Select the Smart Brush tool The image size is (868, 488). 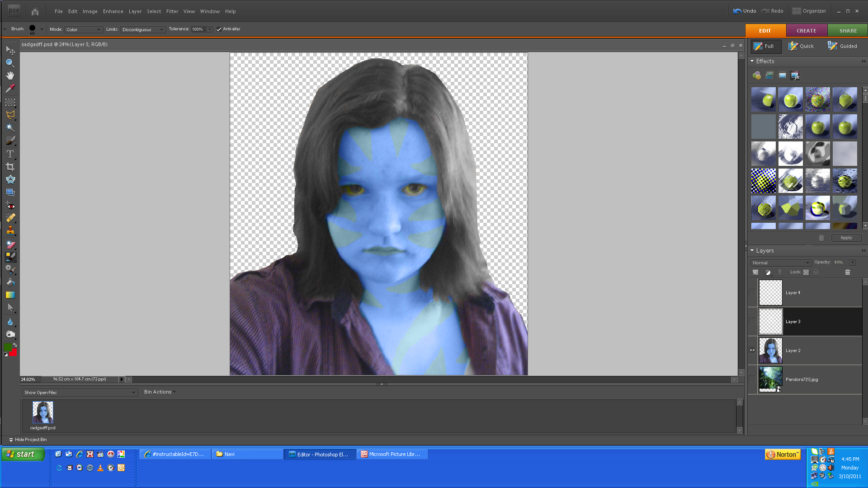coord(10,269)
